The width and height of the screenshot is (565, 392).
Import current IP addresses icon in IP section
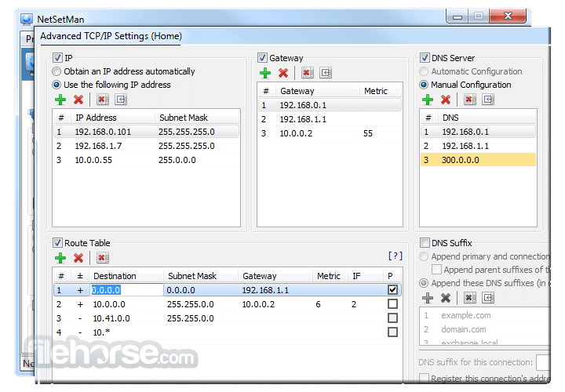[121, 100]
